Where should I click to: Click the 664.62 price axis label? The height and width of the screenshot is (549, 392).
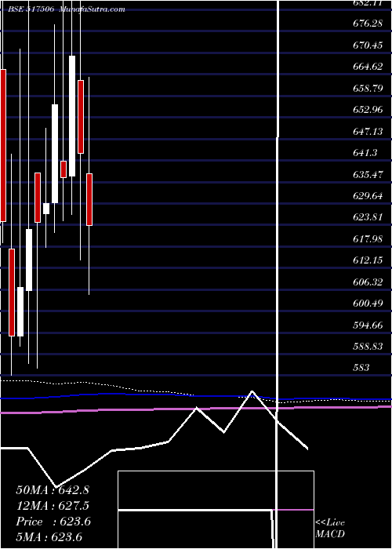(x=368, y=67)
